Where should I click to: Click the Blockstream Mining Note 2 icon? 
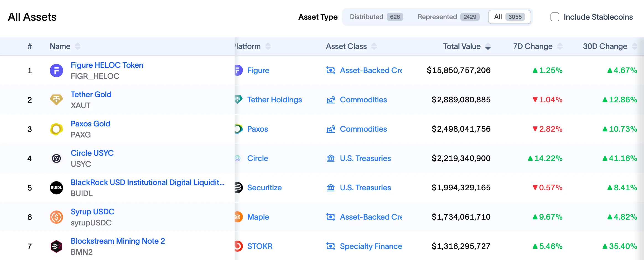coord(56,246)
